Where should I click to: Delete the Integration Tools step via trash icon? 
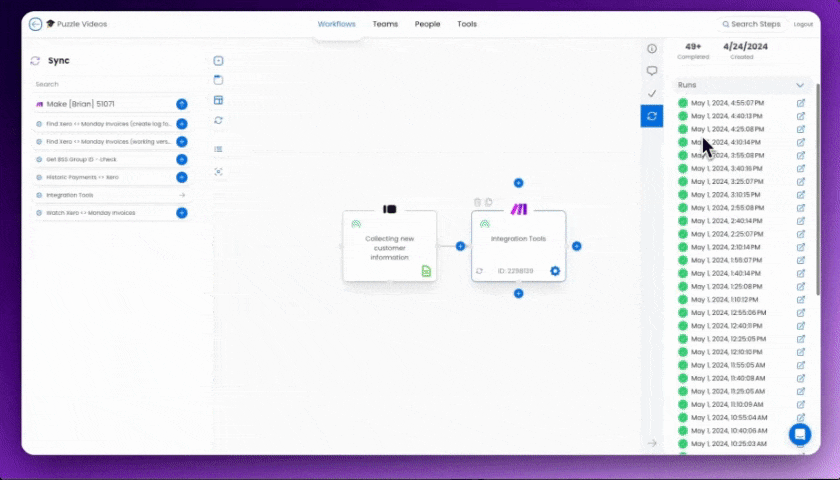click(x=477, y=202)
